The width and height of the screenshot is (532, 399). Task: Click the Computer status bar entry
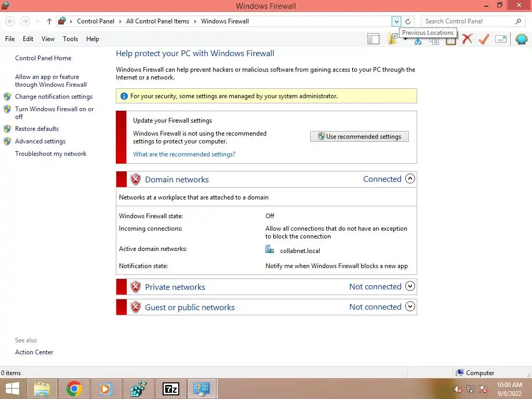[475, 373]
